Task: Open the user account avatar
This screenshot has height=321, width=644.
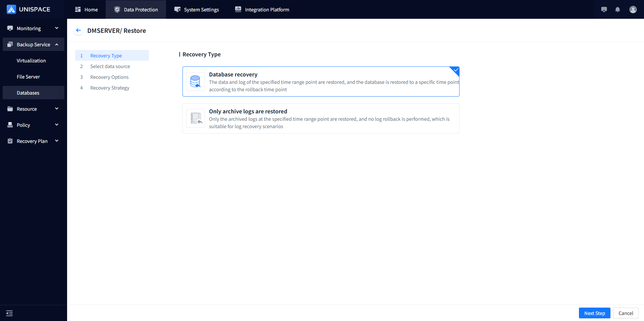Action: coord(633,9)
